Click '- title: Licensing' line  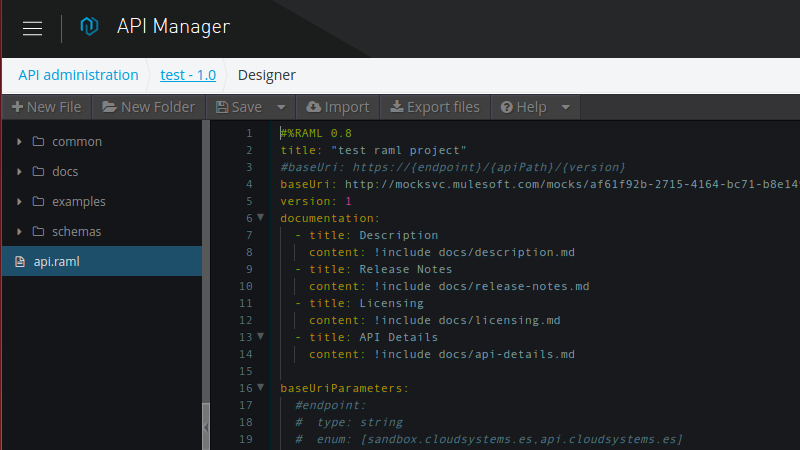click(359, 303)
